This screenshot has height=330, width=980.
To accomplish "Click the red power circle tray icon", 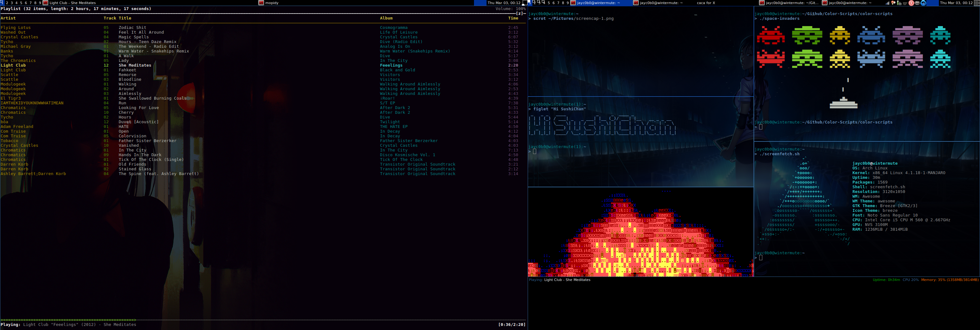I will point(911,3).
